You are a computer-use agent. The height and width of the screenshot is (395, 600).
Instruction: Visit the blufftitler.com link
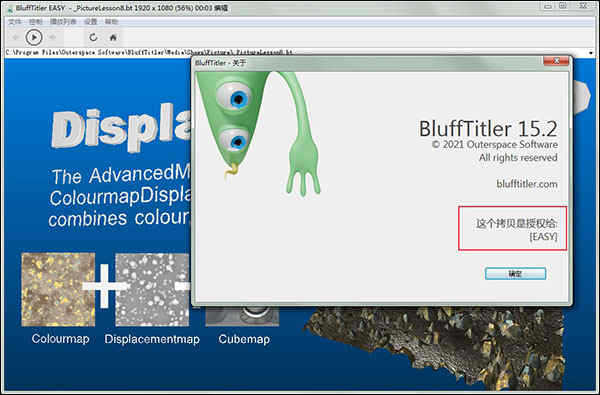point(527,184)
